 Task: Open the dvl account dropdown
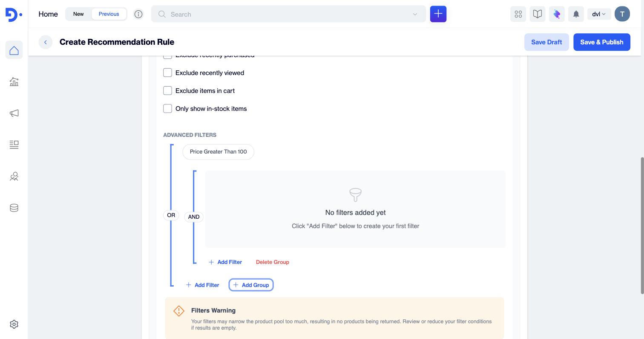coord(599,14)
